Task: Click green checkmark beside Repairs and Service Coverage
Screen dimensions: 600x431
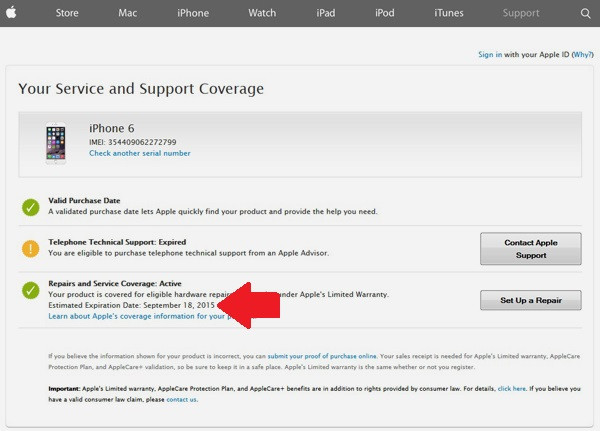Action: 31,290
